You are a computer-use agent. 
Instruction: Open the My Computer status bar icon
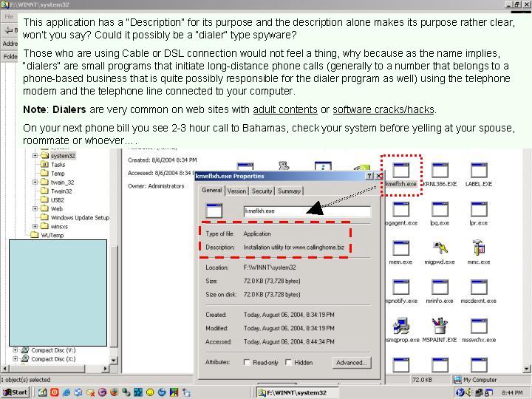457,380
